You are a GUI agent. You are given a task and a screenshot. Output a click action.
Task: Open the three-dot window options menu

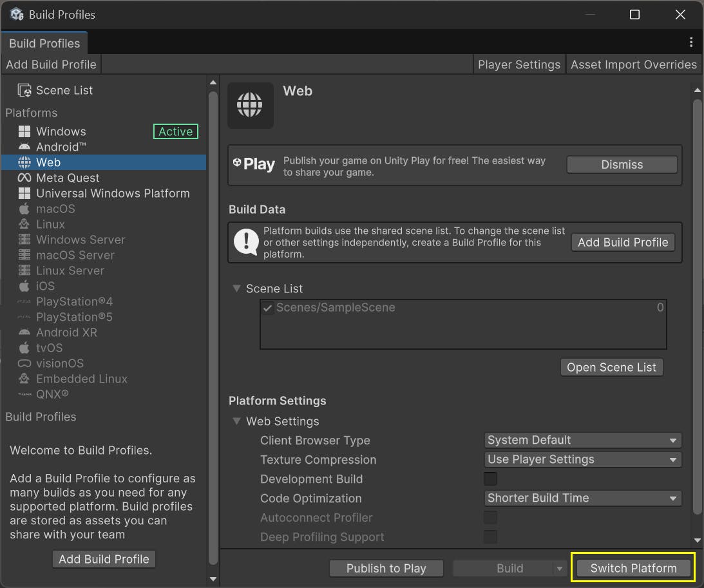coord(690,43)
